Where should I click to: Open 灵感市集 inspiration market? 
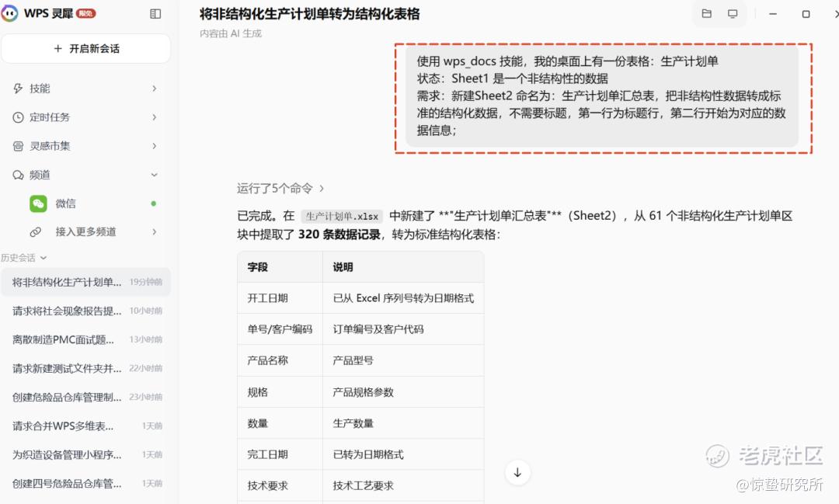point(85,146)
